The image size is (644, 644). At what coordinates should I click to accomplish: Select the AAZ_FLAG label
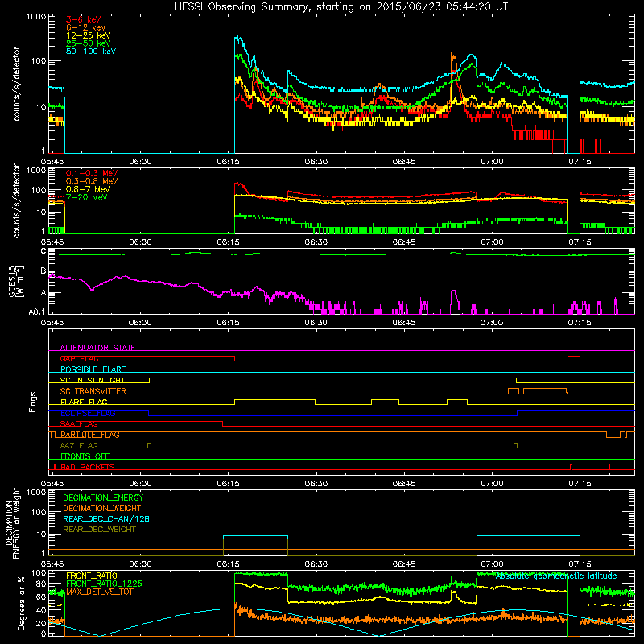coord(79,445)
